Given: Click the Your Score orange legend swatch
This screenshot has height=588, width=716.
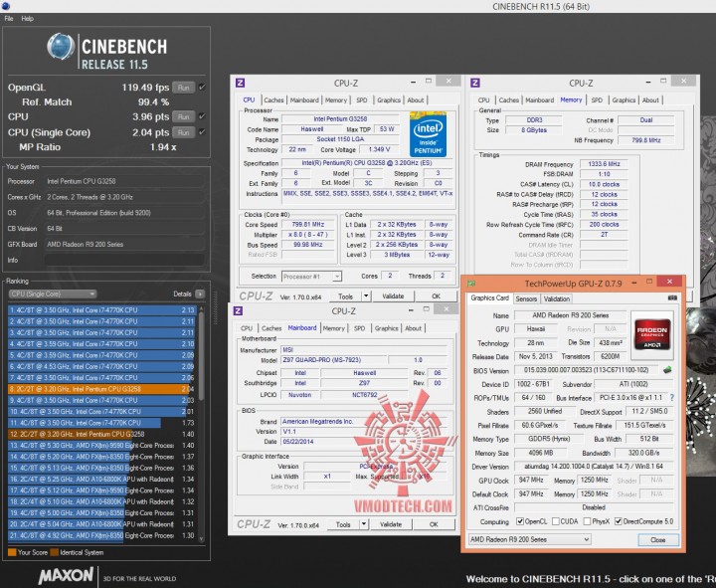Looking at the screenshot, I should pos(12,552).
